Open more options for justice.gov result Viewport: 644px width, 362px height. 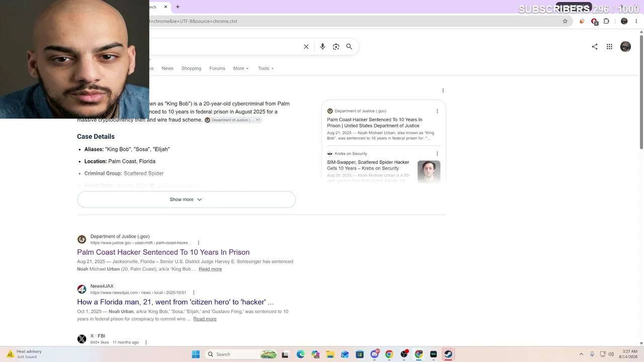tap(199, 243)
